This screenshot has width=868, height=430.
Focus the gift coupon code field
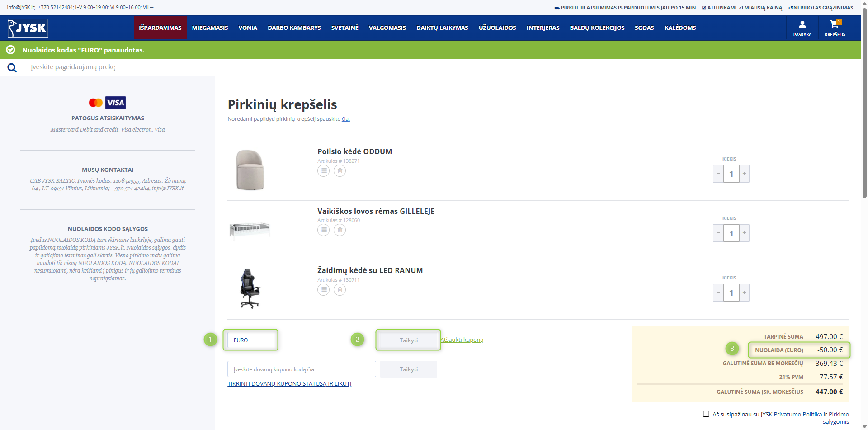302,369
